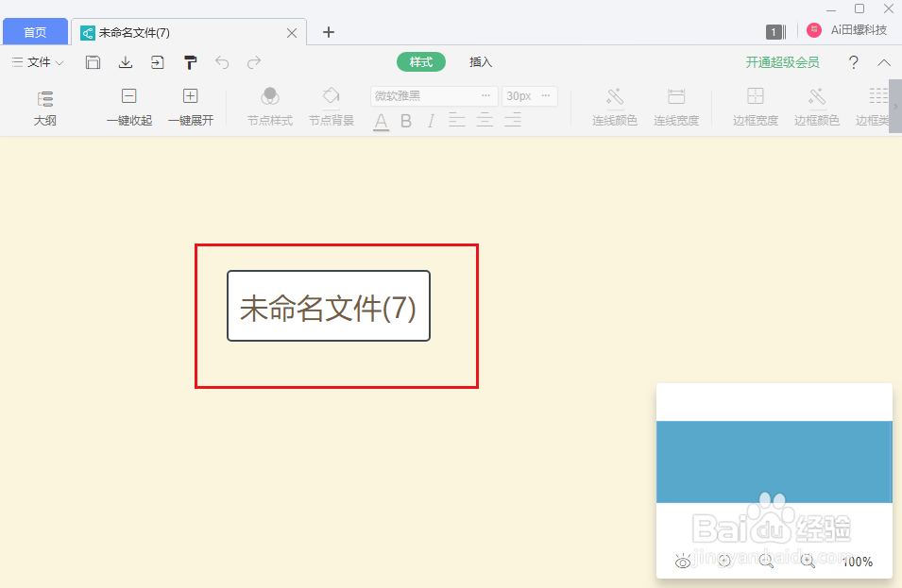Zoom in with magnifier plus icon
The width and height of the screenshot is (902, 588).
click(808, 561)
